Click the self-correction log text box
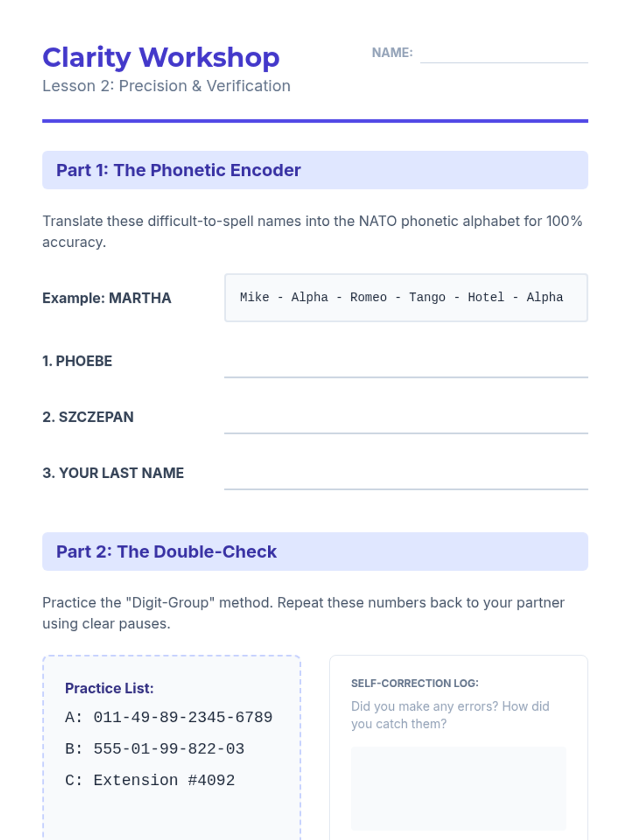Image resolution: width=630 pixels, height=840 pixels. point(458,789)
